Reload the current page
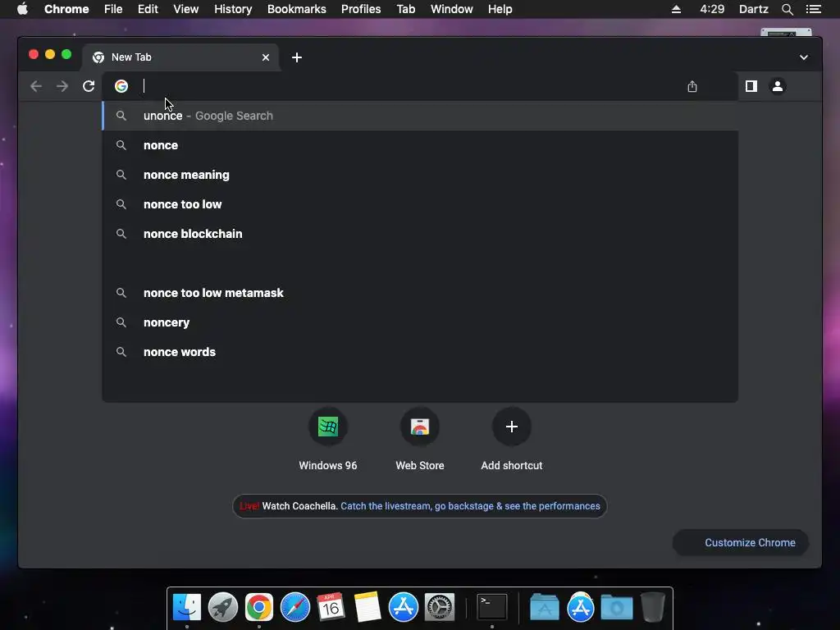Screen dimensions: 840x630 [89, 86]
